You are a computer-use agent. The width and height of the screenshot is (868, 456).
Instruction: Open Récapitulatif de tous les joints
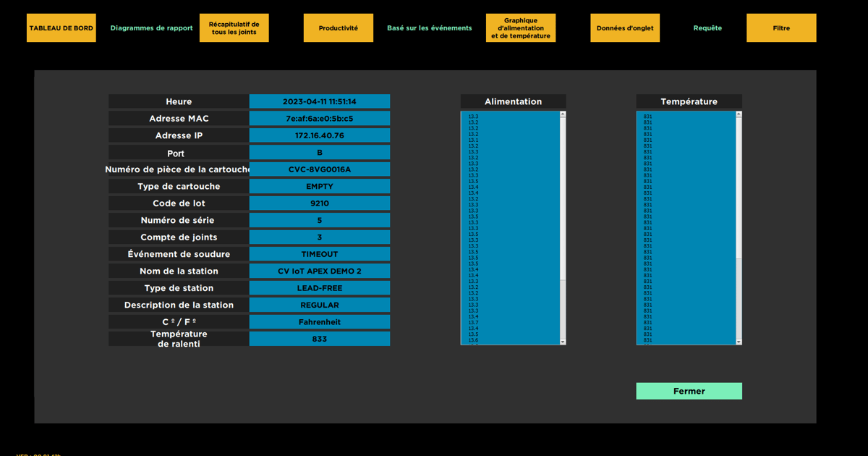tap(234, 28)
